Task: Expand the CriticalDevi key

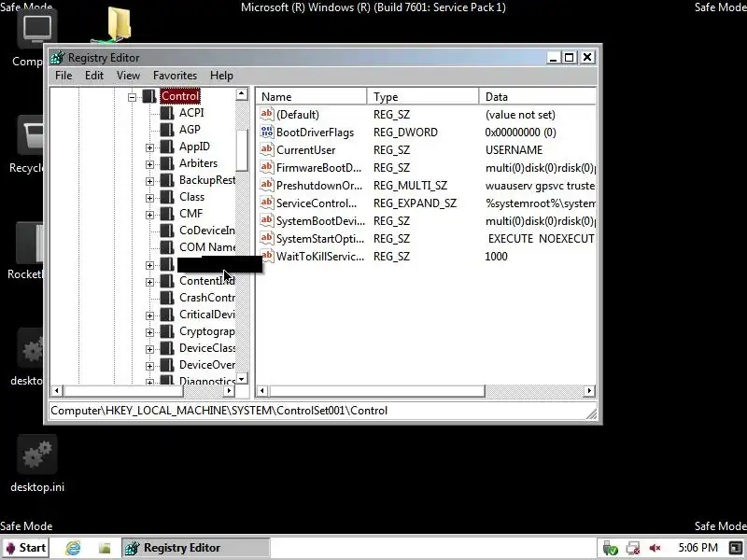Action: 149,315
